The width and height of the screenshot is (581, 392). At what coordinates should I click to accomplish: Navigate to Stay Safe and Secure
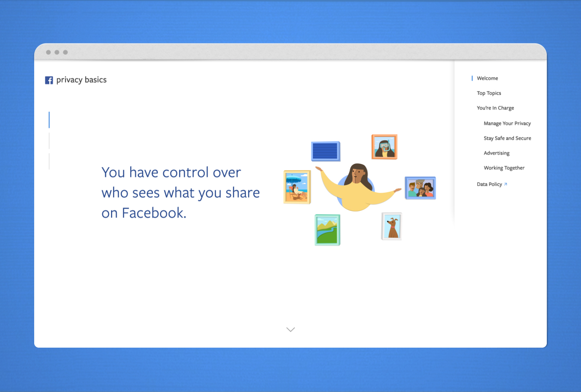pyautogui.click(x=507, y=138)
